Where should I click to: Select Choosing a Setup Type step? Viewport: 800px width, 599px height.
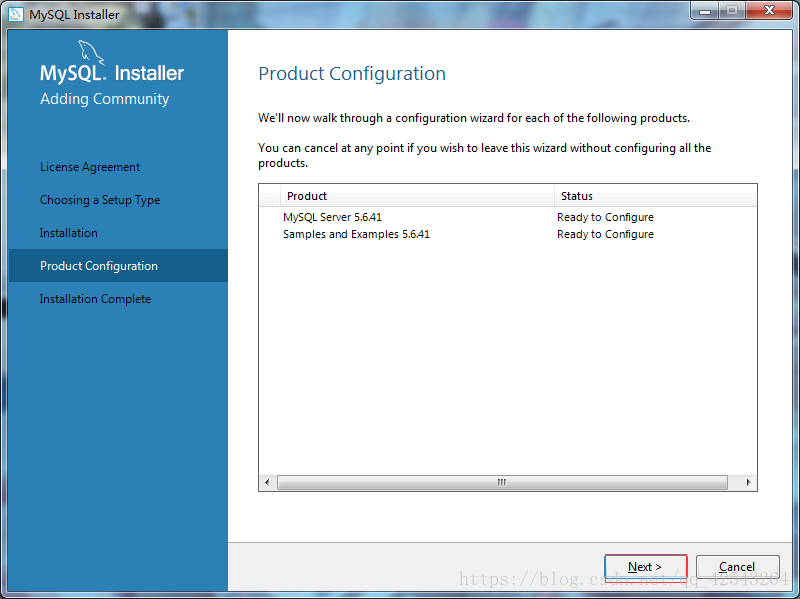pos(100,200)
